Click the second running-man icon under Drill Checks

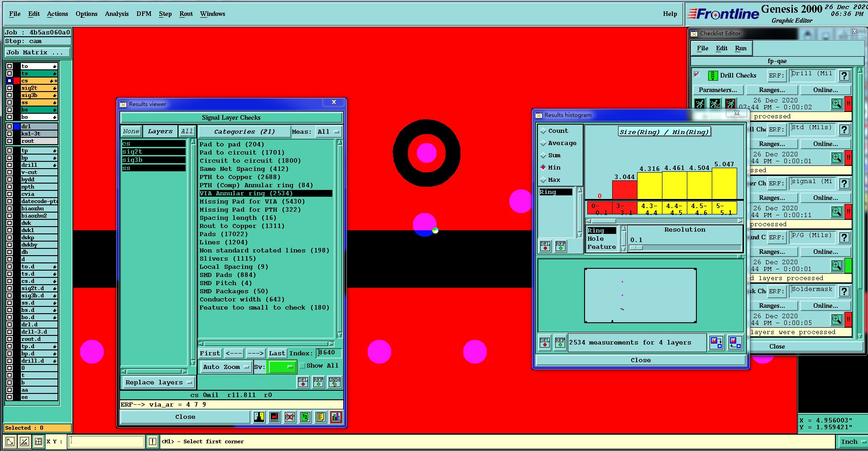715,104
